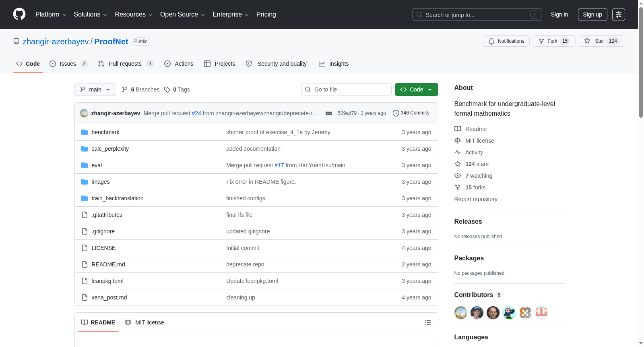644x347 pixels.
Task: Open the fifth contributor avatar with orange pattern
Action: [x=525, y=313]
